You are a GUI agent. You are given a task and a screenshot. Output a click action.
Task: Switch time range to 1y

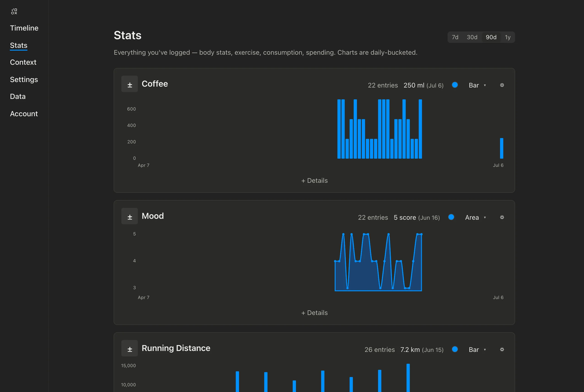click(x=507, y=37)
